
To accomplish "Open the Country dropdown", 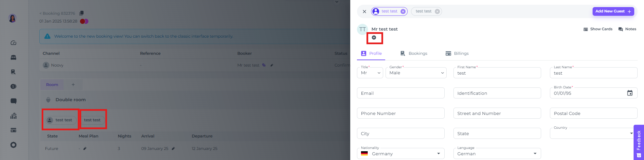I will [x=594, y=133].
